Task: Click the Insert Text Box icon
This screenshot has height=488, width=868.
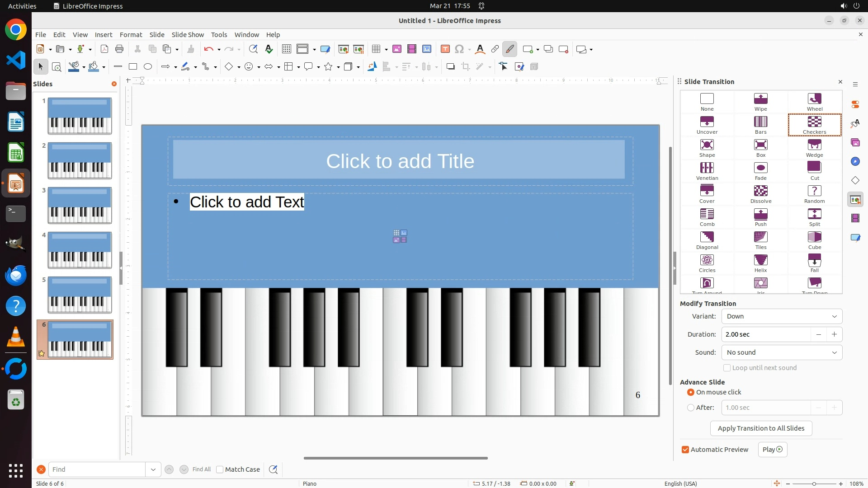Action: 445,49
